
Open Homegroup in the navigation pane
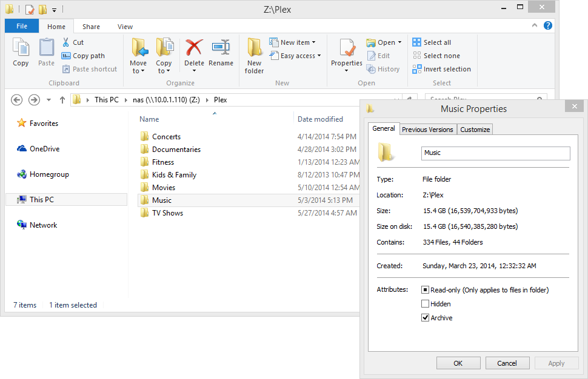coord(43,174)
